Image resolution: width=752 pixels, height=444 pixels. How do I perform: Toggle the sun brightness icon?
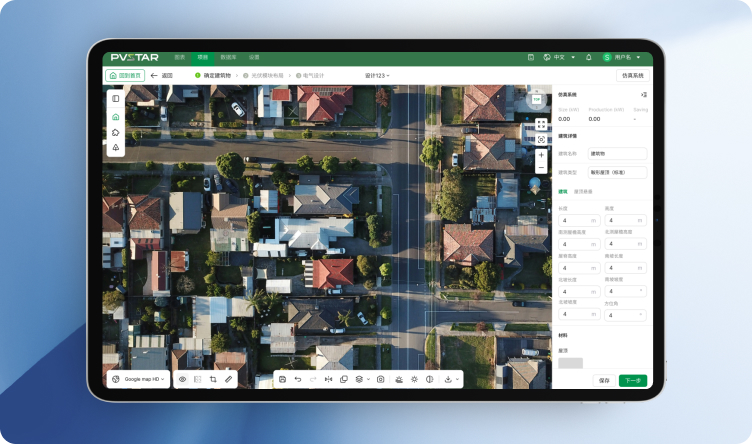click(x=414, y=380)
